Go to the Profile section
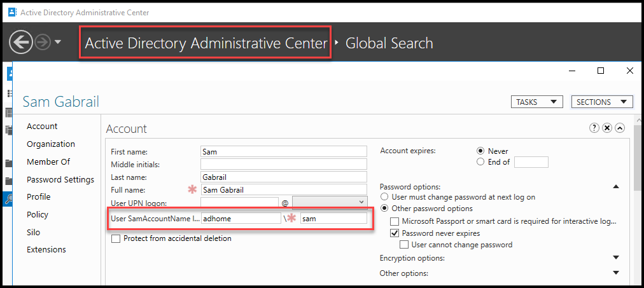 pos(39,197)
